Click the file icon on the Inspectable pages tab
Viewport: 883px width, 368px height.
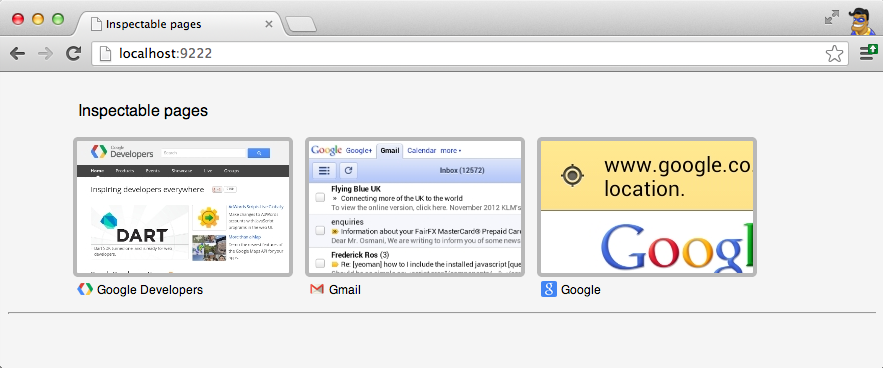click(x=96, y=24)
